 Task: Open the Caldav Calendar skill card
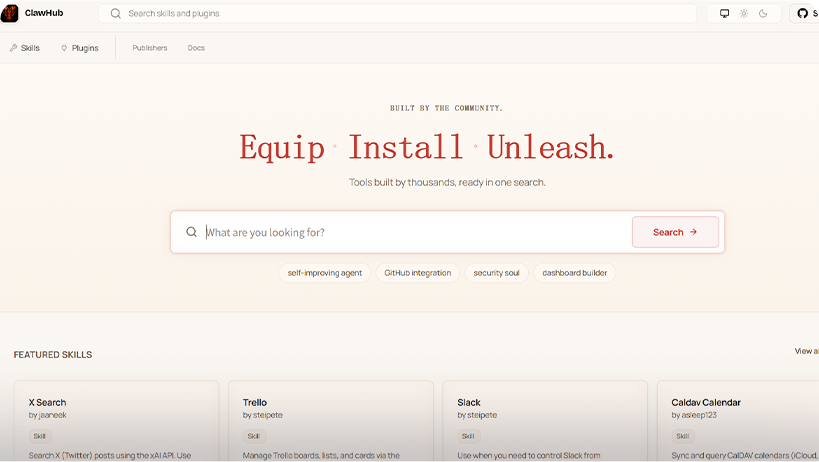click(738, 421)
